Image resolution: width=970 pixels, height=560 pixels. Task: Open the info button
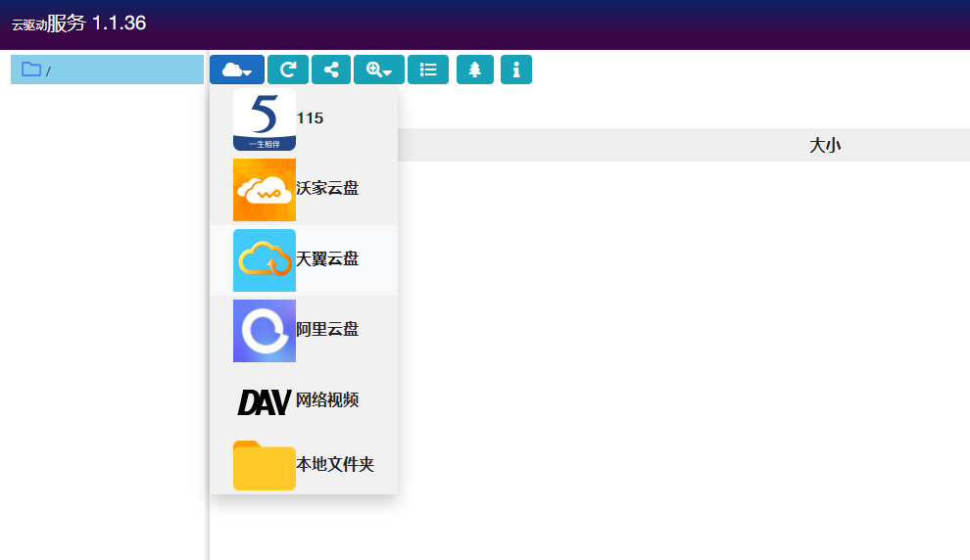[516, 70]
